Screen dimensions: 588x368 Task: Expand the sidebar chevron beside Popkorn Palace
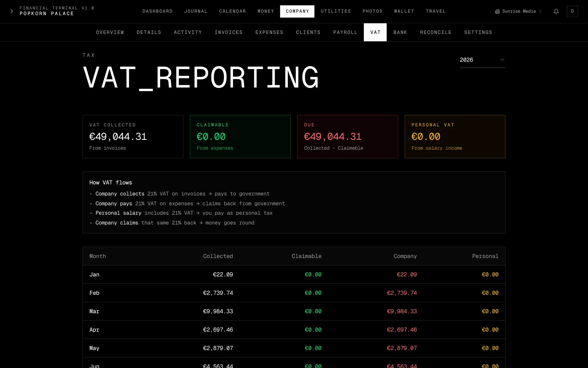click(12, 11)
